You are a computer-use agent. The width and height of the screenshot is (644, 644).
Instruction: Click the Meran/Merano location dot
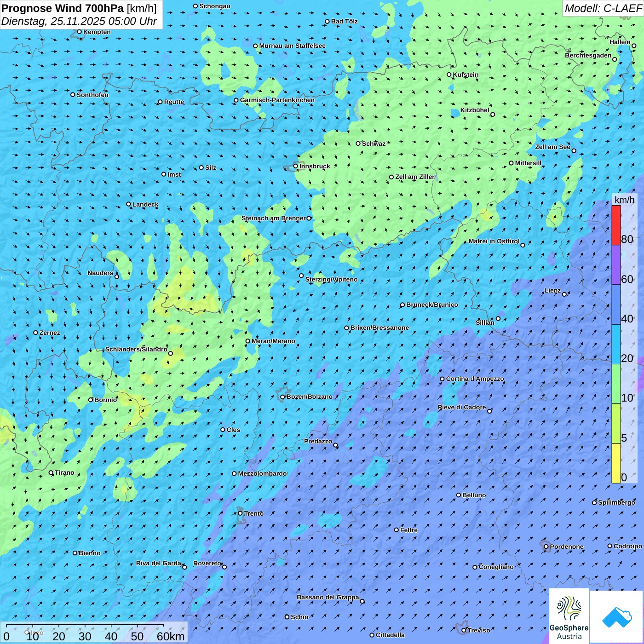tap(247, 341)
